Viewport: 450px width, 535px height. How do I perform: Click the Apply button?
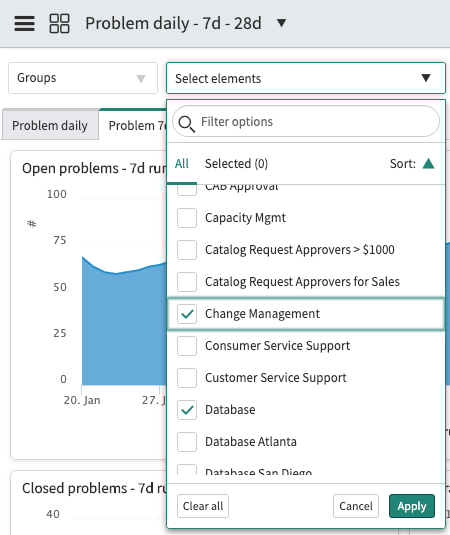pos(412,506)
